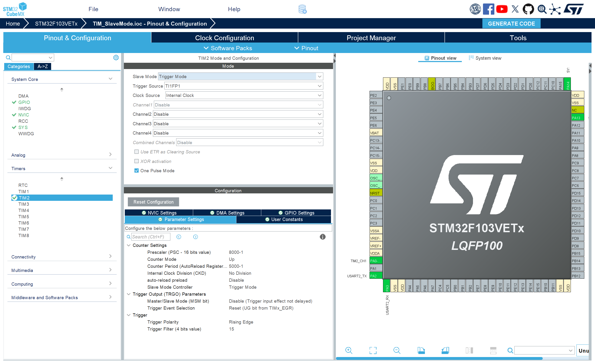This screenshot has width=595, height=364.
Task: Switch to Clock Configuration tab
Action: click(x=224, y=38)
